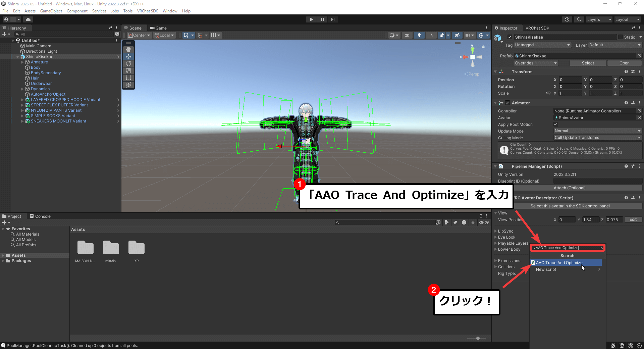Lock the Inspector panel

coord(634,28)
